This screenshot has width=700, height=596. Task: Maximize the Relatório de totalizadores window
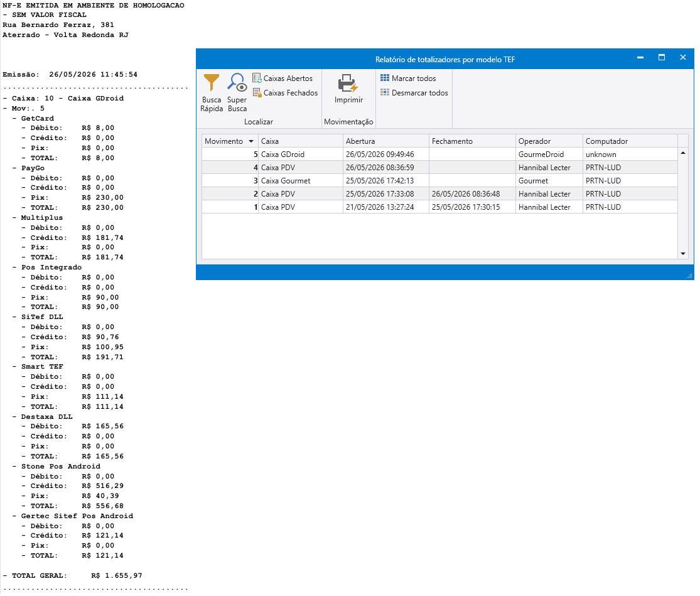pos(662,58)
